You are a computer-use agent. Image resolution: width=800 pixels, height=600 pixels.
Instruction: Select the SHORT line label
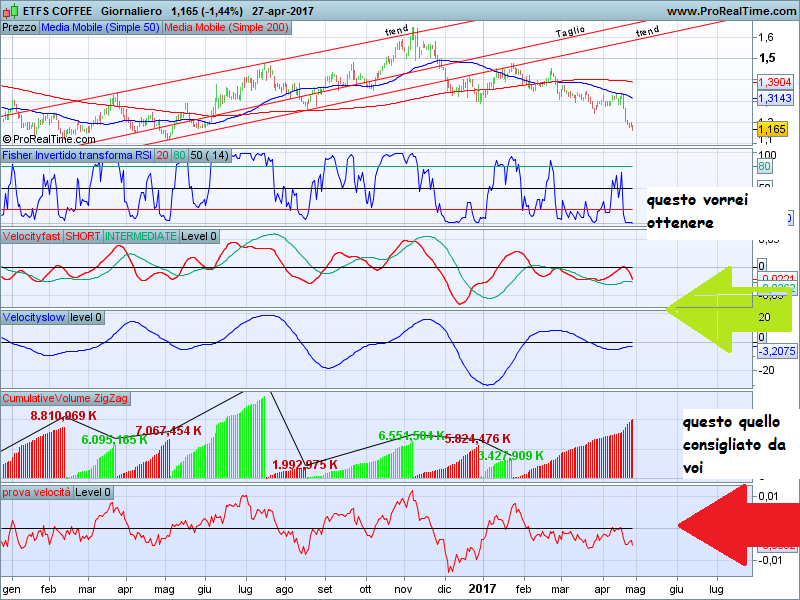click(x=83, y=236)
